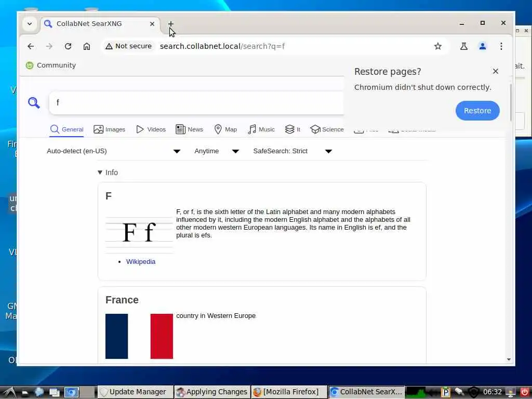Image resolution: width=532 pixels, height=399 pixels.
Task: Switch to the Map category tab
Action: (x=225, y=129)
